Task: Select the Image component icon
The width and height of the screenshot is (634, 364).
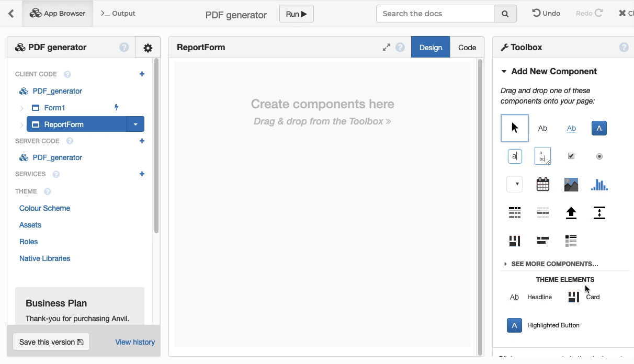Action: [x=571, y=184]
